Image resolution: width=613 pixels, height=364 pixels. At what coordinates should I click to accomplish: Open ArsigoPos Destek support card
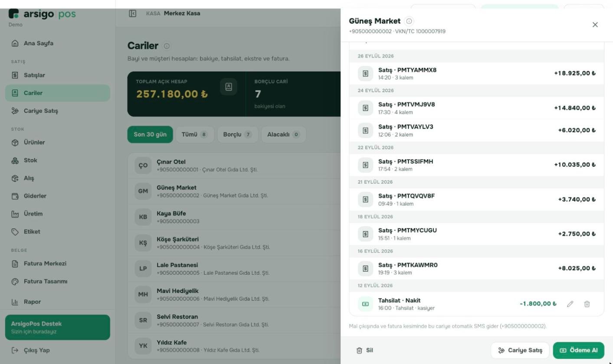[x=58, y=327]
